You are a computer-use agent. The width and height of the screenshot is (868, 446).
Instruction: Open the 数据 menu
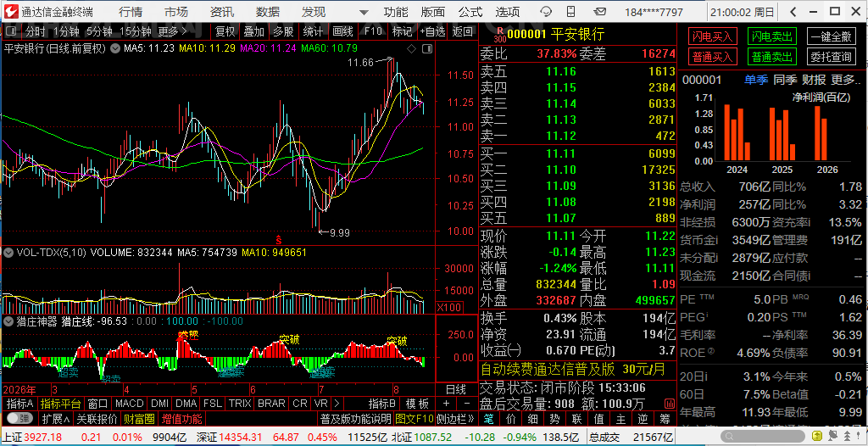[x=268, y=12]
